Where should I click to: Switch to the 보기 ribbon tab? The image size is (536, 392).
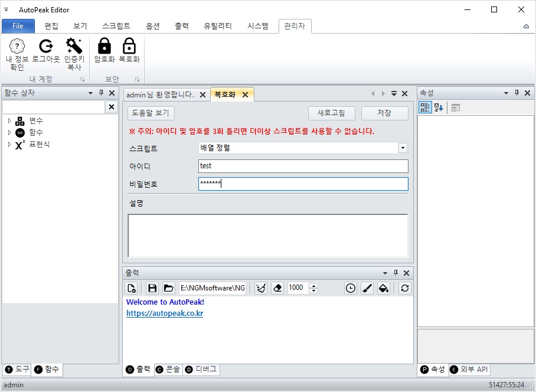pos(80,26)
